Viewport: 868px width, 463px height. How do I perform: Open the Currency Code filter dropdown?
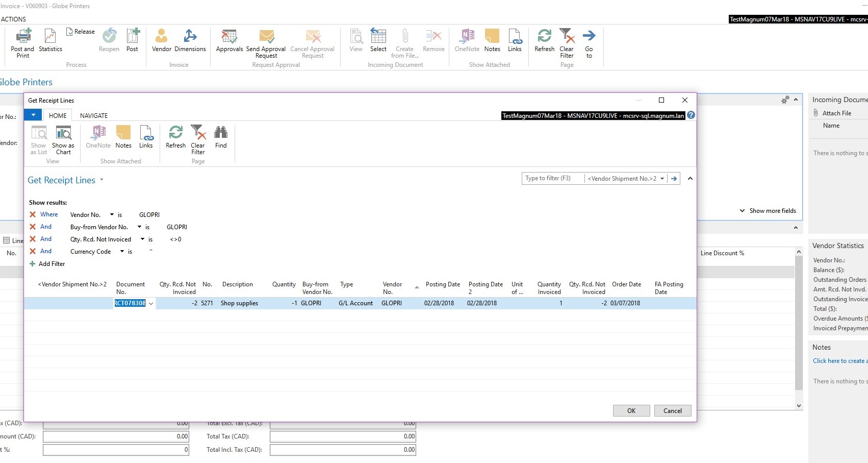(122, 251)
